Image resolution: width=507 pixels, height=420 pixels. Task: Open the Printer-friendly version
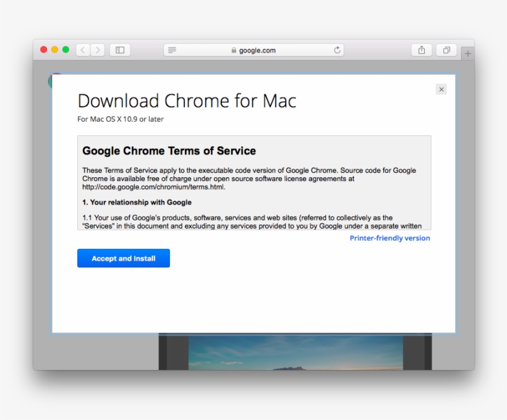click(x=390, y=238)
